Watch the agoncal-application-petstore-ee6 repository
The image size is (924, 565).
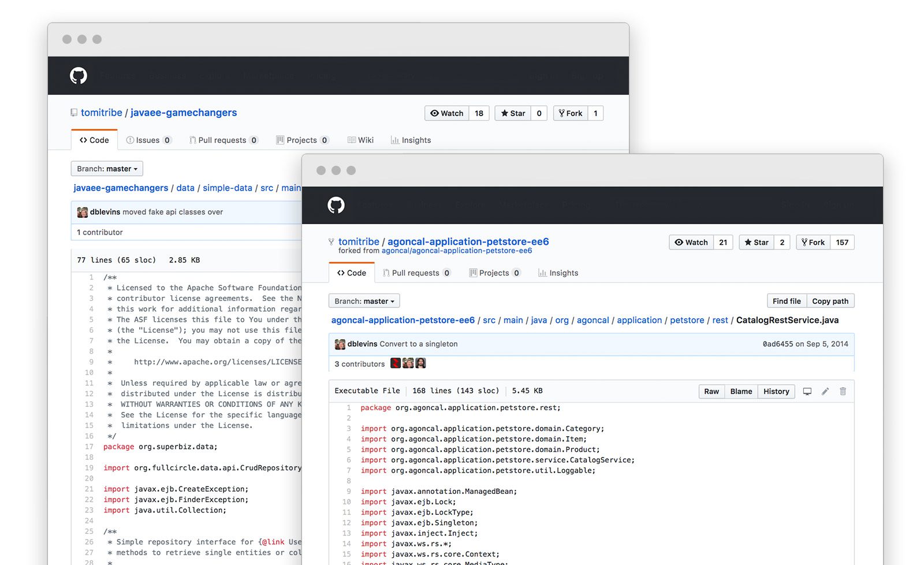tap(691, 242)
